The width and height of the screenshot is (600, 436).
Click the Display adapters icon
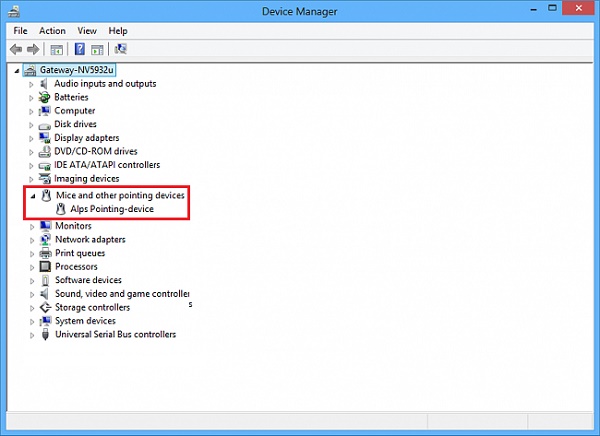click(x=45, y=138)
